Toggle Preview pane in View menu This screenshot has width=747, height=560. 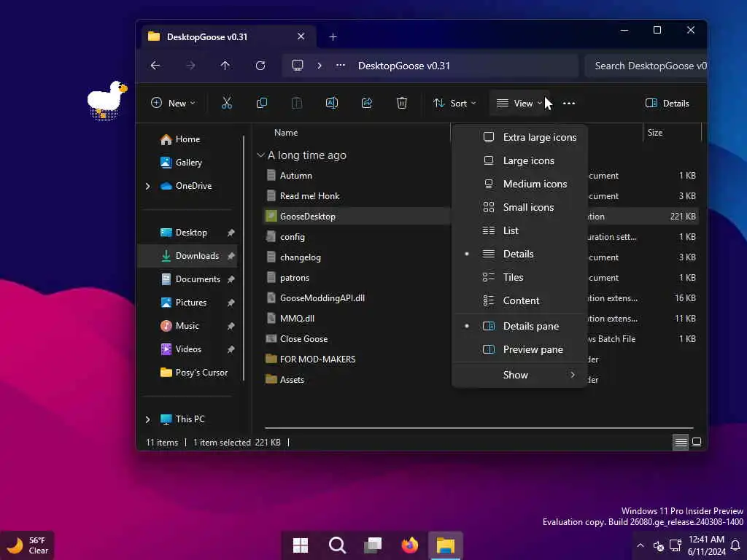tap(519, 349)
